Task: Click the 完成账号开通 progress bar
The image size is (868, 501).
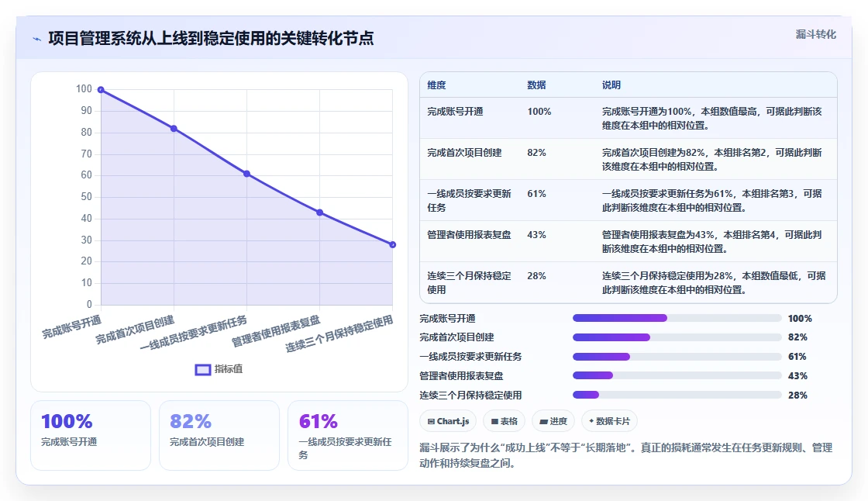Action: [x=677, y=318]
